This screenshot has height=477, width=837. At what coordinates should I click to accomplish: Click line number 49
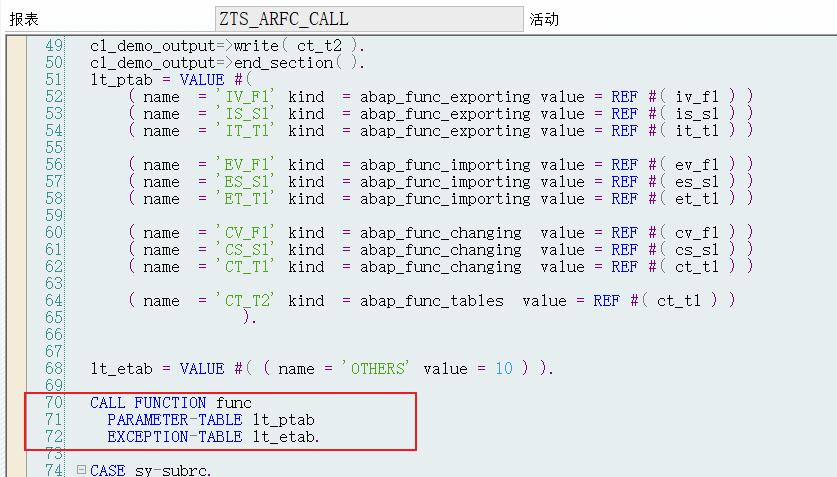(54, 45)
